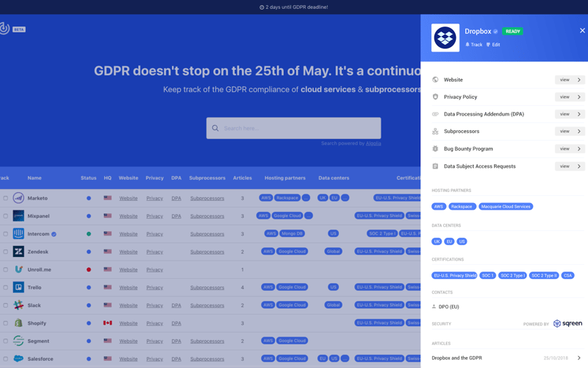Click Track button under Dropbox
588x368 pixels.
click(473, 44)
